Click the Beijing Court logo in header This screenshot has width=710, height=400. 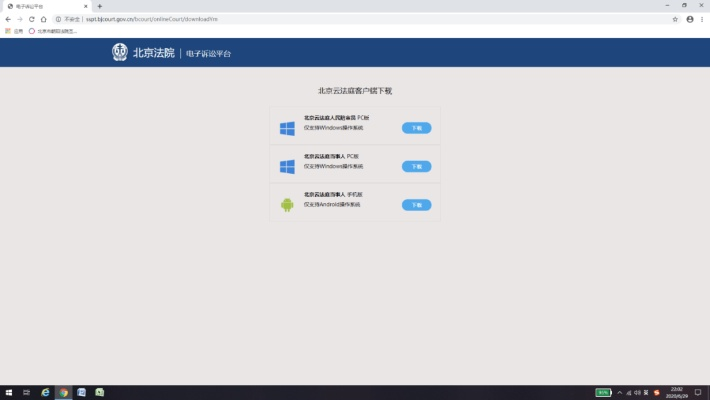[x=120, y=53]
